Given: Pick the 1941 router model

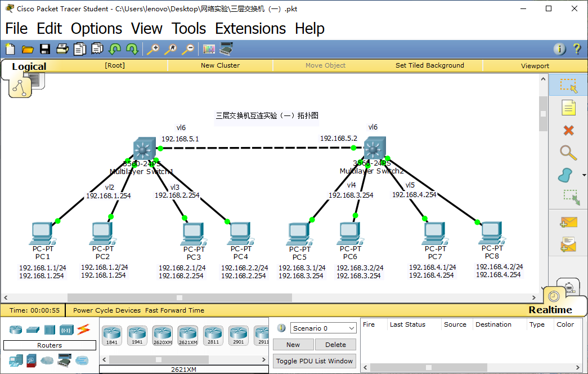Looking at the screenshot, I should 137,335.
